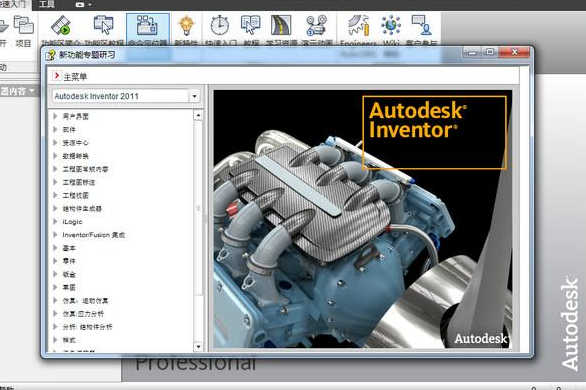Launch the 演示动画 film projector icon

[316, 26]
